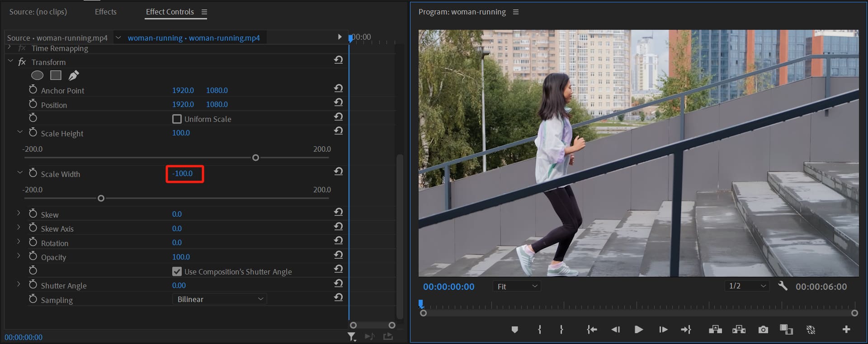The width and height of the screenshot is (868, 344).
Task: Reset the Scale Width parameter
Action: tap(338, 172)
